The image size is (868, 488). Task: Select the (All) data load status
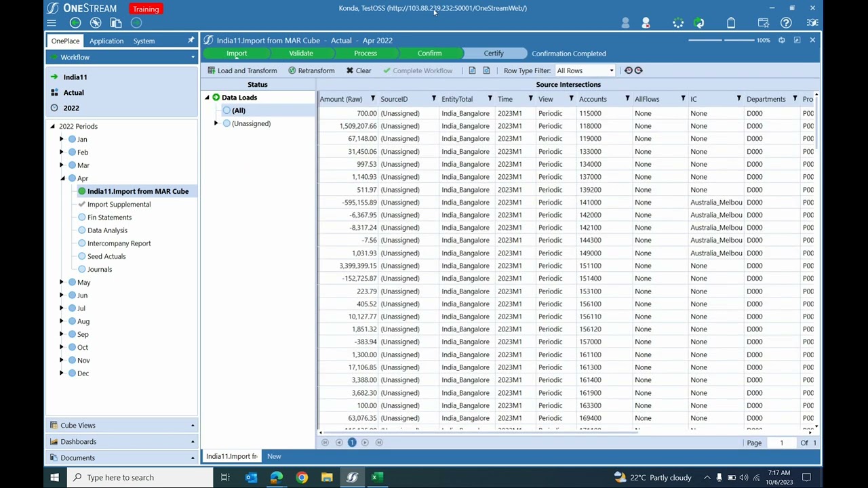[x=238, y=110]
